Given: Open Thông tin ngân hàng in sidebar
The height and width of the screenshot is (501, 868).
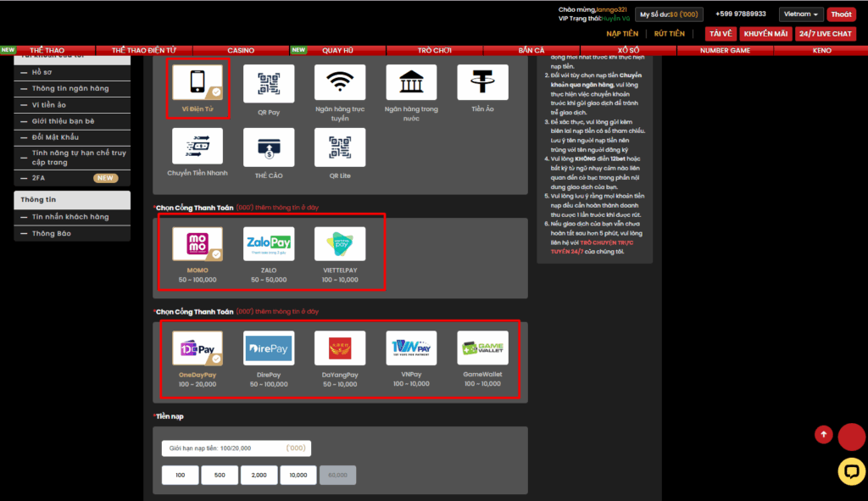Looking at the screenshot, I should [x=72, y=88].
